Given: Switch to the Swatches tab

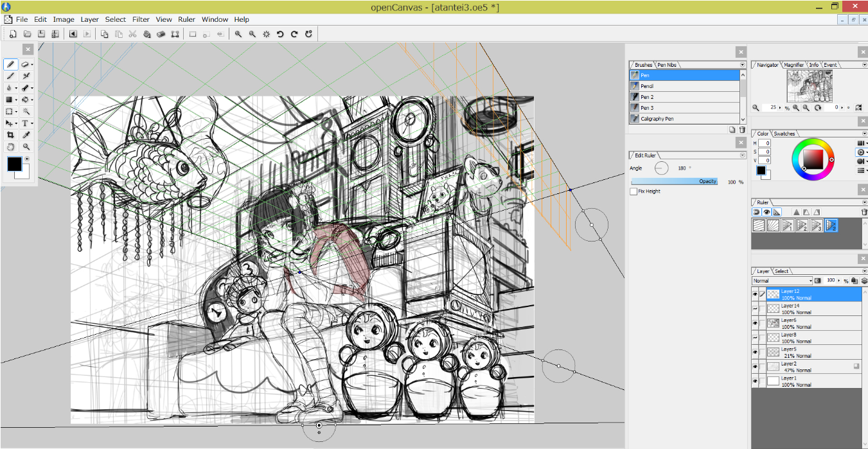Looking at the screenshot, I should tap(783, 134).
